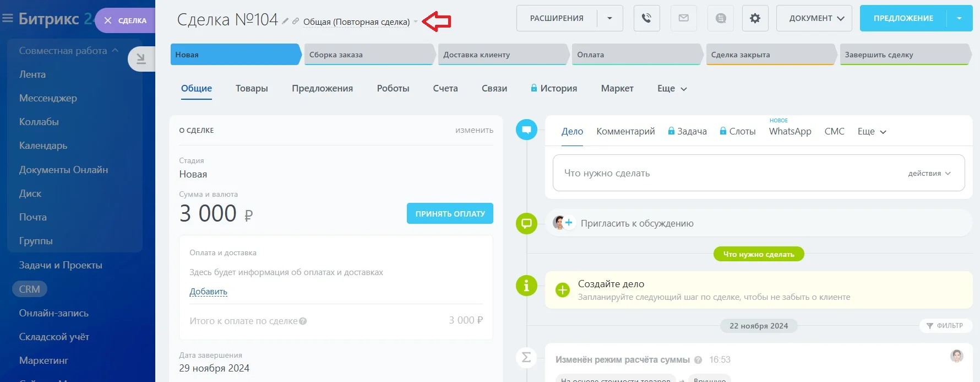Image resolution: width=980 pixels, height=382 pixels.
Task: Open the Маркет tab
Action: [x=617, y=88]
